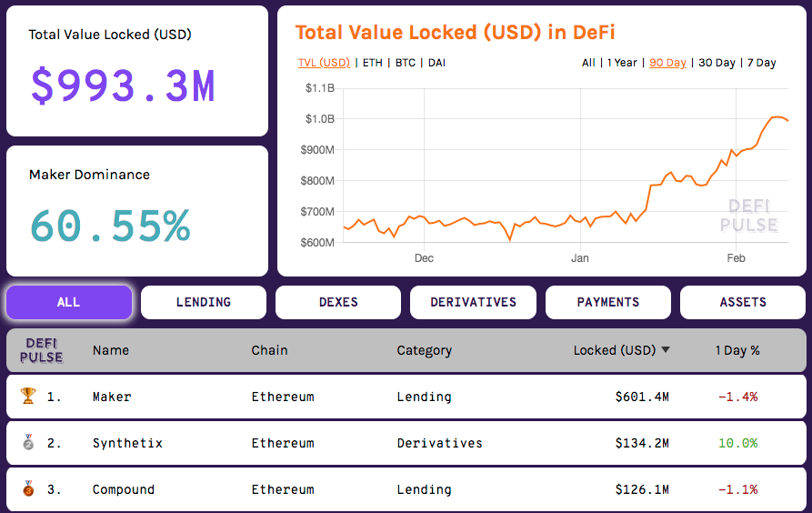Open the DEXES category tab

(x=338, y=302)
